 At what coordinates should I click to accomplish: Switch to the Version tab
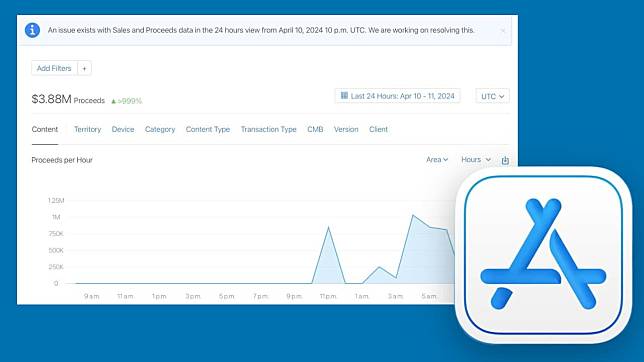tap(346, 129)
